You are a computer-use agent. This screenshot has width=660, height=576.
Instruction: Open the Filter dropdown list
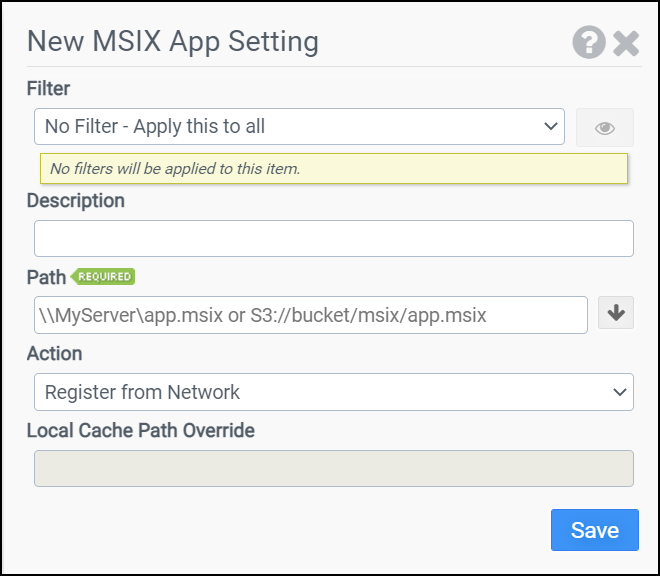[298, 127]
